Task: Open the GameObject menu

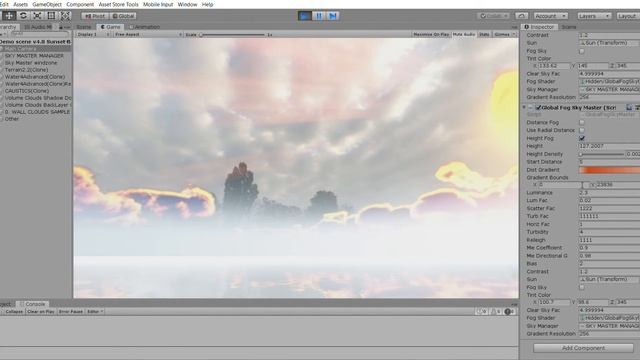Action: tap(47, 4)
